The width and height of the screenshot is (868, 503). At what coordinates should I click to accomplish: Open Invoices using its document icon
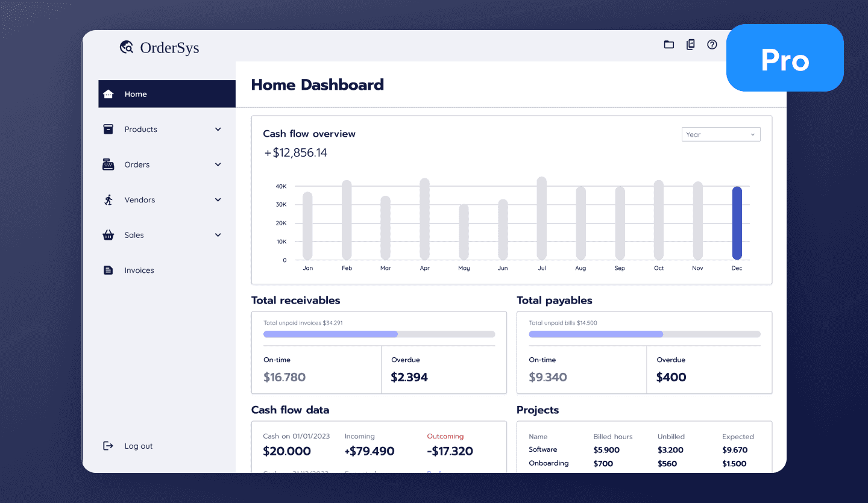coord(108,270)
